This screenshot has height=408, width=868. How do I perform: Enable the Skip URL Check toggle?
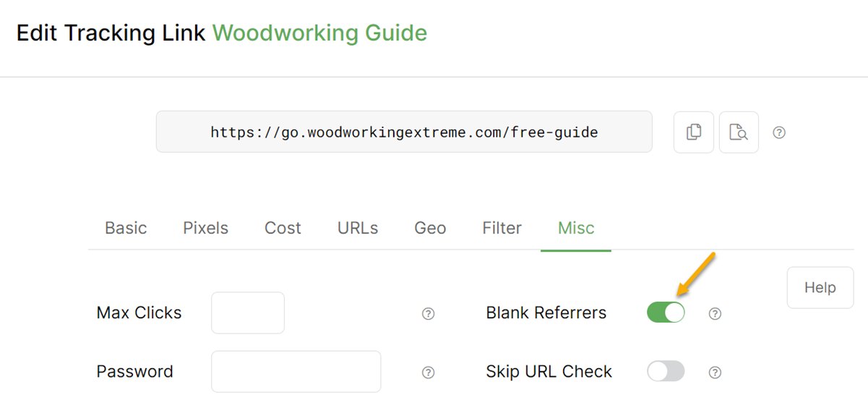click(x=666, y=372)
